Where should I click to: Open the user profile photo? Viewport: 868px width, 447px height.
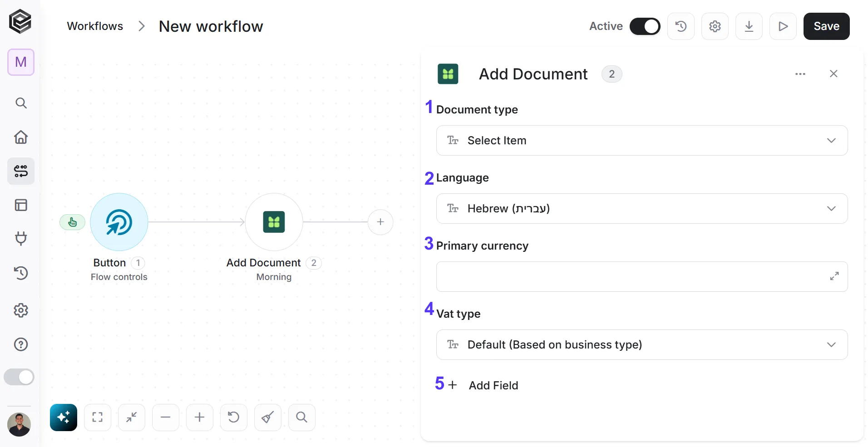click(x=19, y=425)
